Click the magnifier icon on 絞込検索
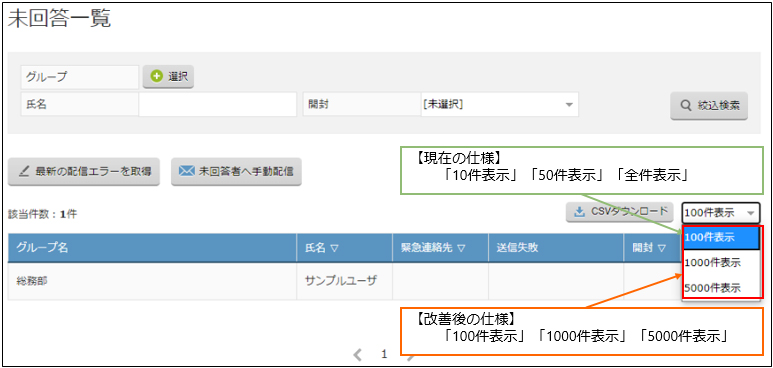The width and height of the screenshot is (773, 368). [x=686, y=106]
